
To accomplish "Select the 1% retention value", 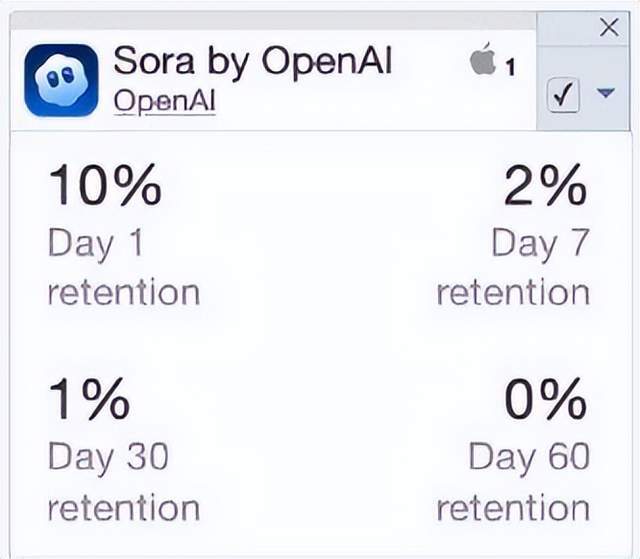I will [x=89, y=401].
